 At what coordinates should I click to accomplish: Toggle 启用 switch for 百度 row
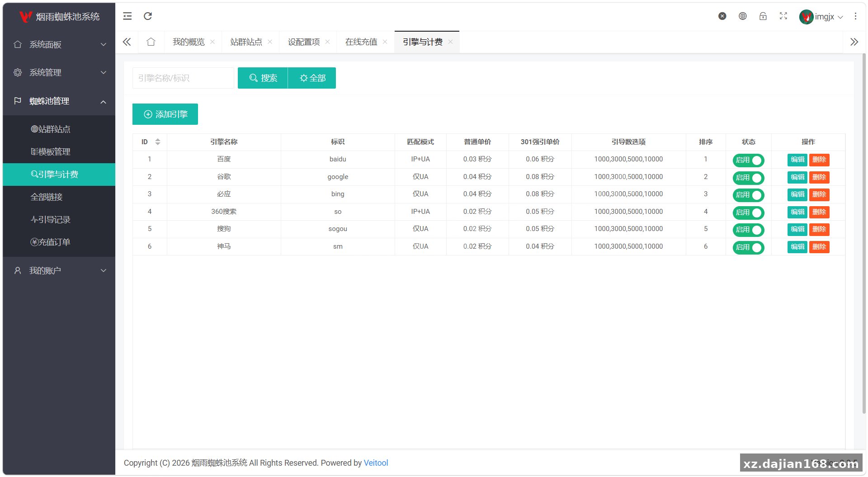point(748,160)
